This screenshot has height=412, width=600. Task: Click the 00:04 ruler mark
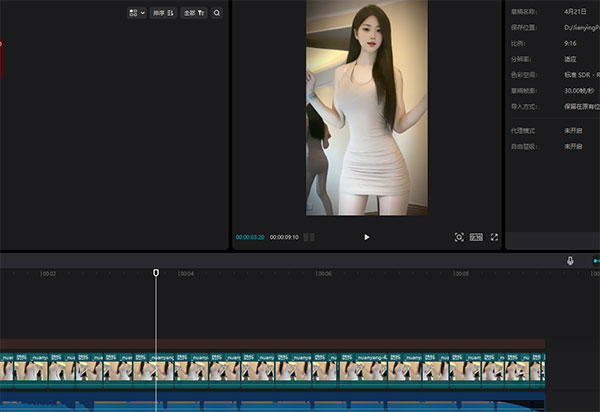coord(186,274)
